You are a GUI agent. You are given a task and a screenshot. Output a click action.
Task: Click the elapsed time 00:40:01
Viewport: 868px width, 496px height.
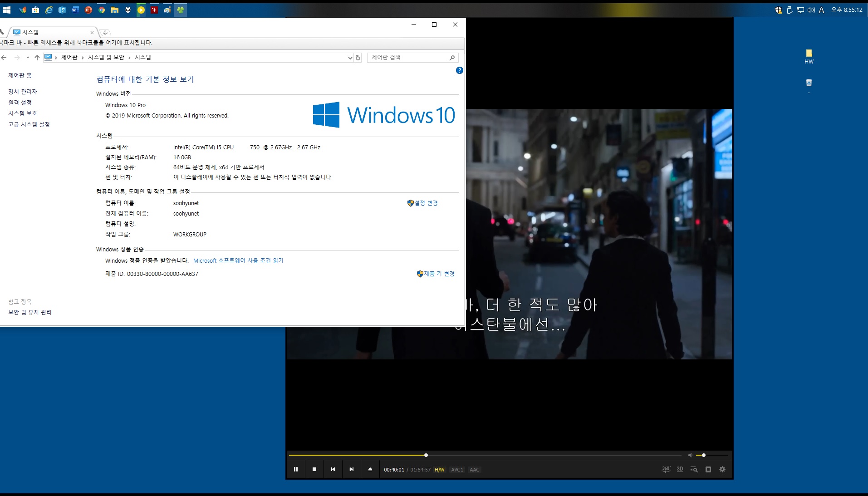coord(394,470)
